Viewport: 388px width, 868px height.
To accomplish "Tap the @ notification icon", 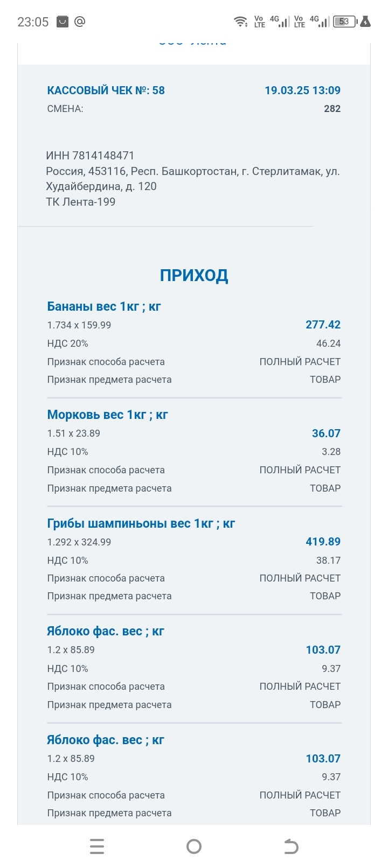I will (x=80, y=22).
